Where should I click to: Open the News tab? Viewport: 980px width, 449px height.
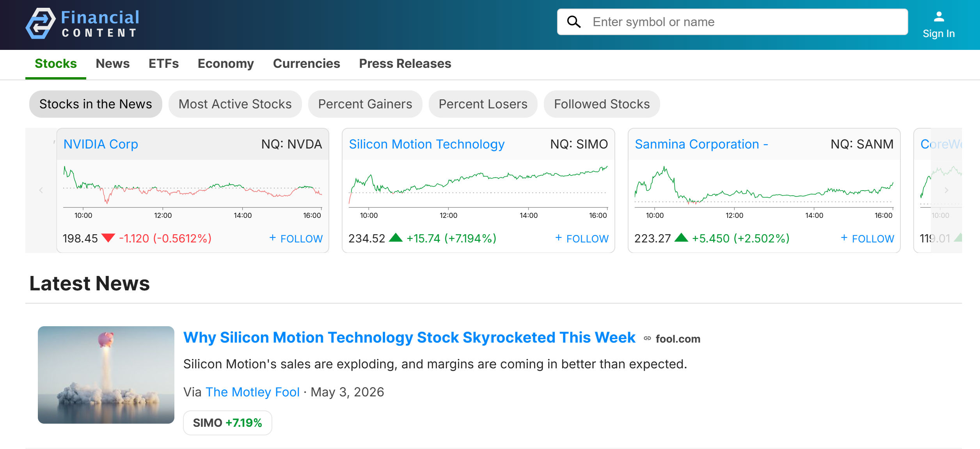113,64
